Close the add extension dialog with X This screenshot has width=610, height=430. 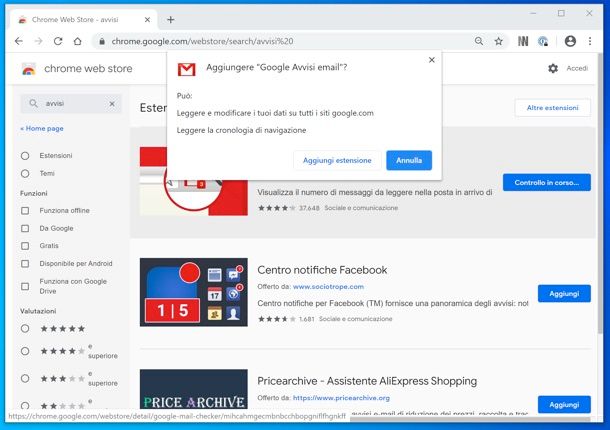pos(431,60)
